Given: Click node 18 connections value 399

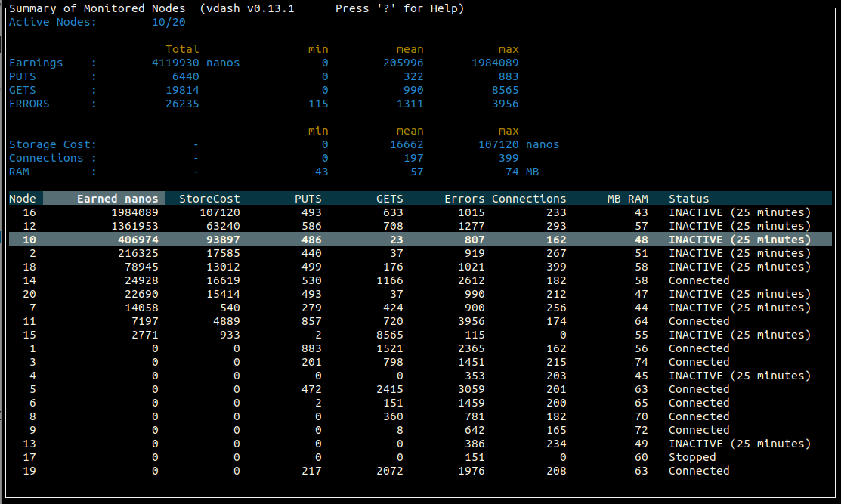Looking at the screenshot, I should tap(556, 267).
